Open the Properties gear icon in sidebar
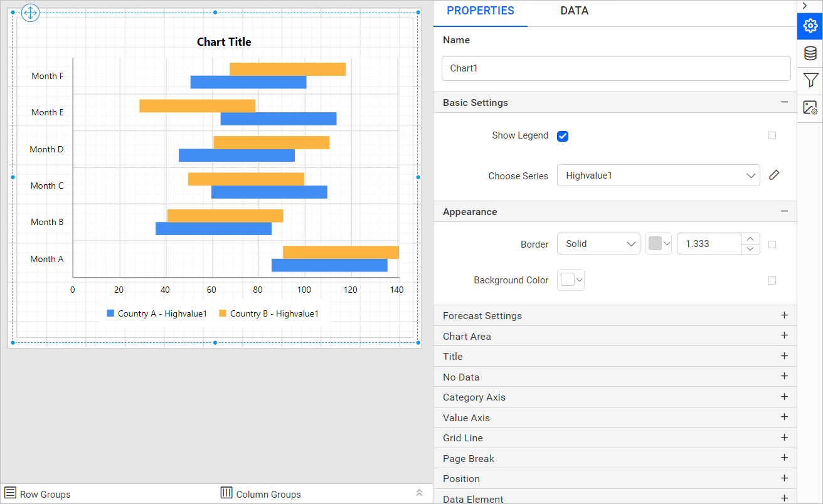The height and width of the screenshot is (504, 823). (x=810, y=26)
